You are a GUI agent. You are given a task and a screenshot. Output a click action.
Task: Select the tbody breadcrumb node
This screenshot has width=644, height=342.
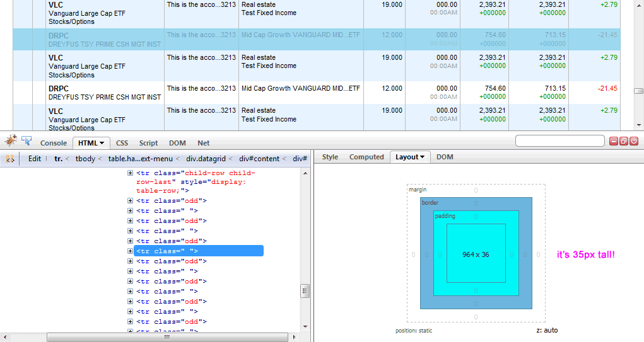[85, 159]
